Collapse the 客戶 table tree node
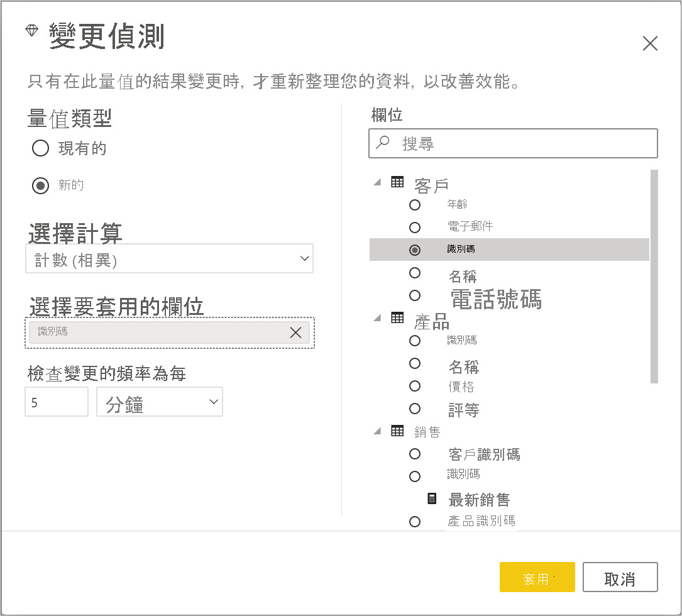The height and width of the screenshot is (616, 682). point(377,182)
